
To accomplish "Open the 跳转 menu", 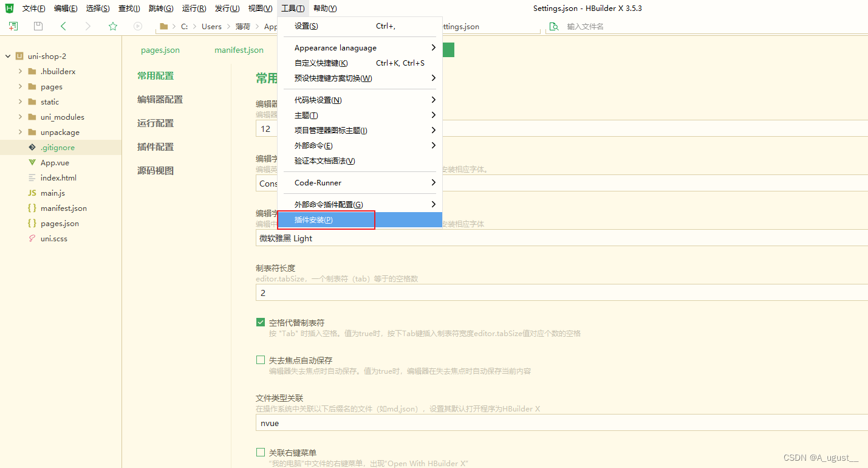I will [x=161, y=8].
